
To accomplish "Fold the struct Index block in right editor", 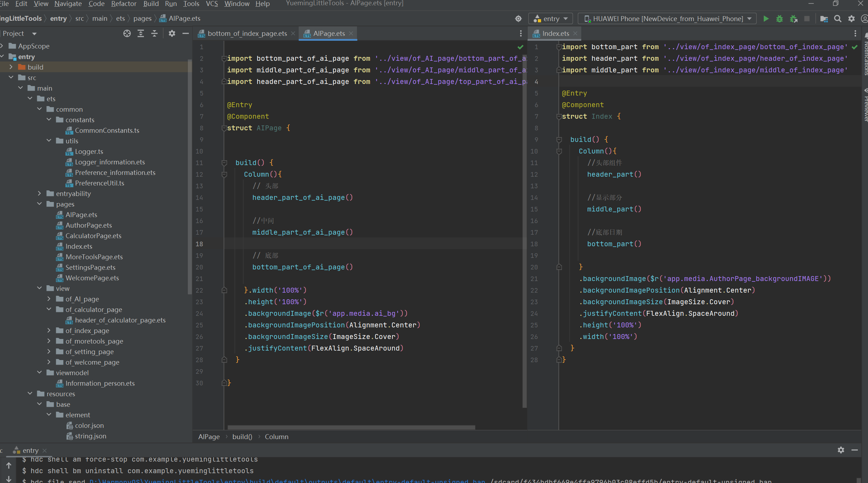I will point(559,116).
